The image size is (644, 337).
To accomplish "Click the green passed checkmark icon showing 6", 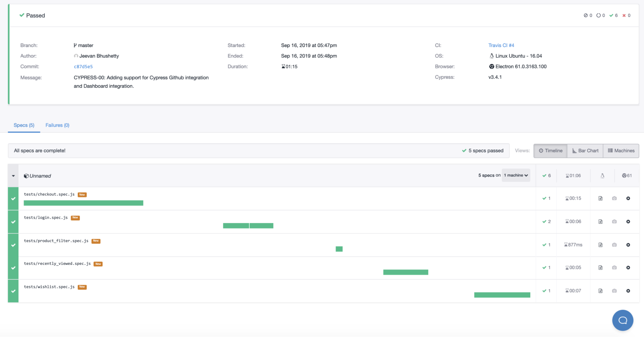I will pos(611,15).
